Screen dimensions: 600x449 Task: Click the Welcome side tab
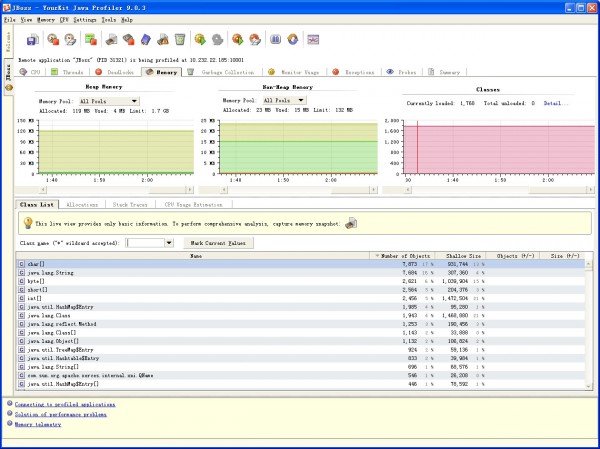tap(8, 41)
